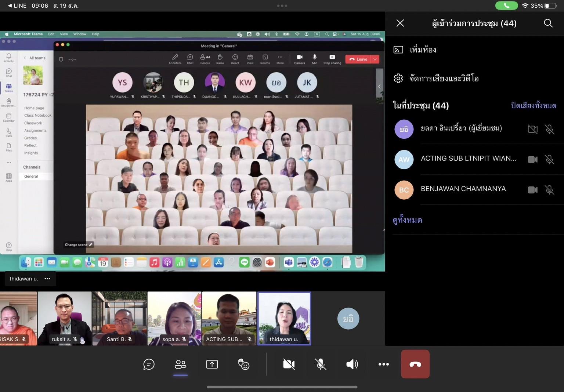Toggle camera for BENJAWAN CHAMNANYA
This screenshot has height=392, width=564.
tap(532, 190)
